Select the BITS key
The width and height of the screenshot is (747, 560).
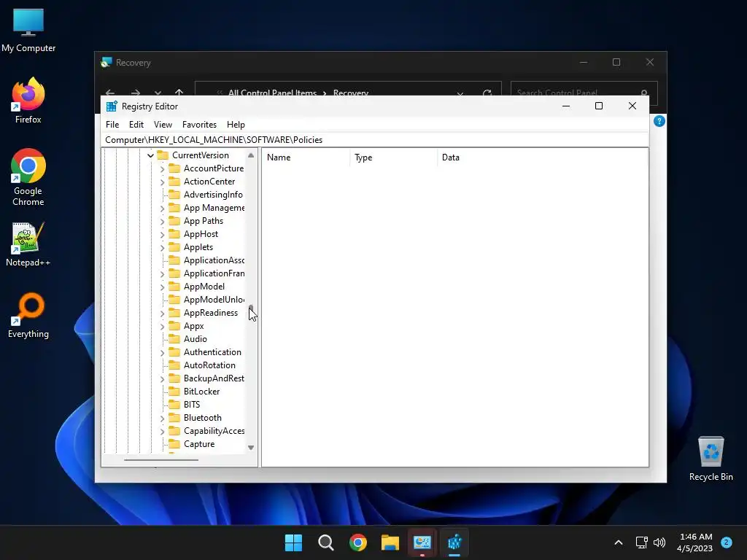[x=192, y=404]
